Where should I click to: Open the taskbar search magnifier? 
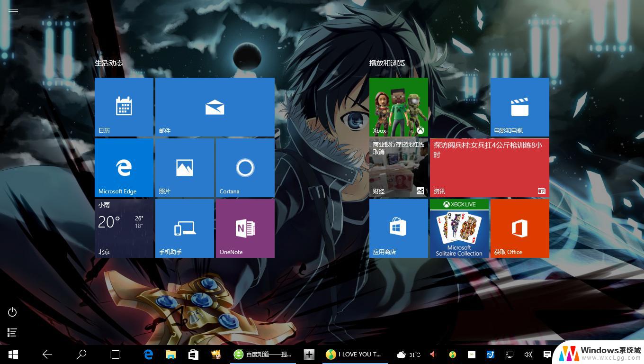tap(81, 354)
